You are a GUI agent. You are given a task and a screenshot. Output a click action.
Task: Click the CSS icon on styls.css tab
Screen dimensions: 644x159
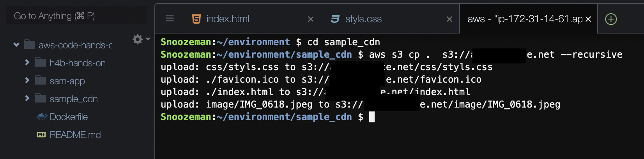click(335, 19)
